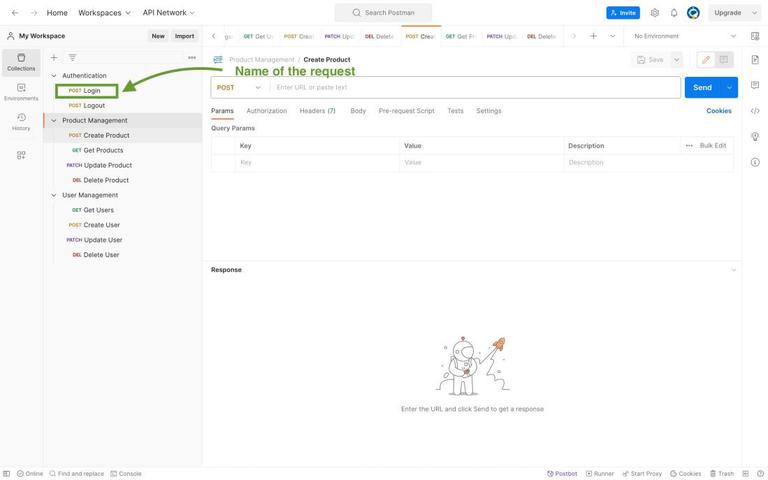Screen dimensions: 768x480
Task: Switch to the Pre-request Script tab
Action: (407, 111)
